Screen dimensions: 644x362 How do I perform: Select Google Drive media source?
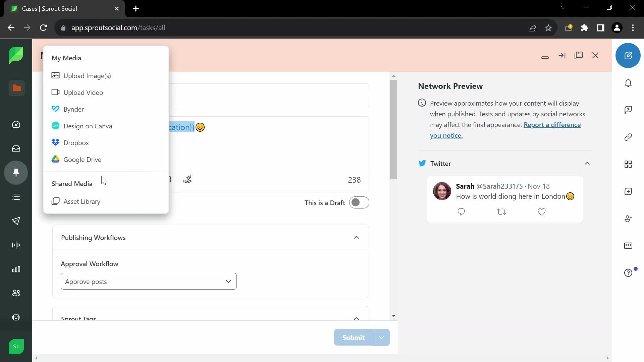[82, 159]
